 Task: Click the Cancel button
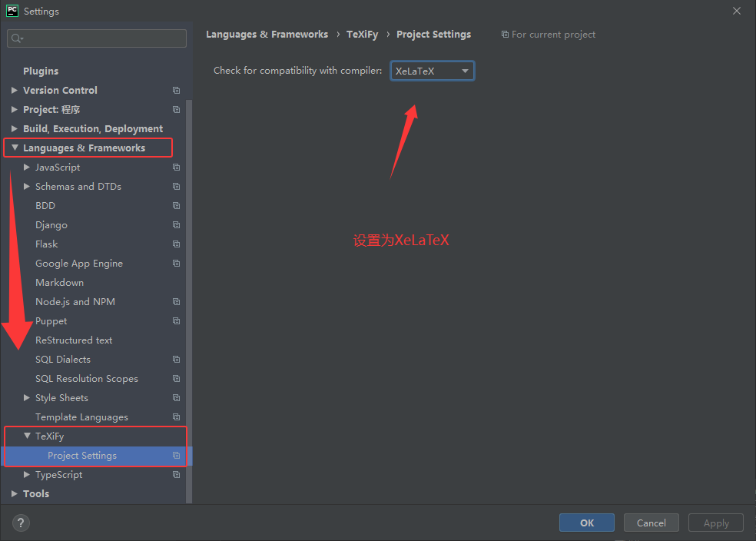coord(651,523)
